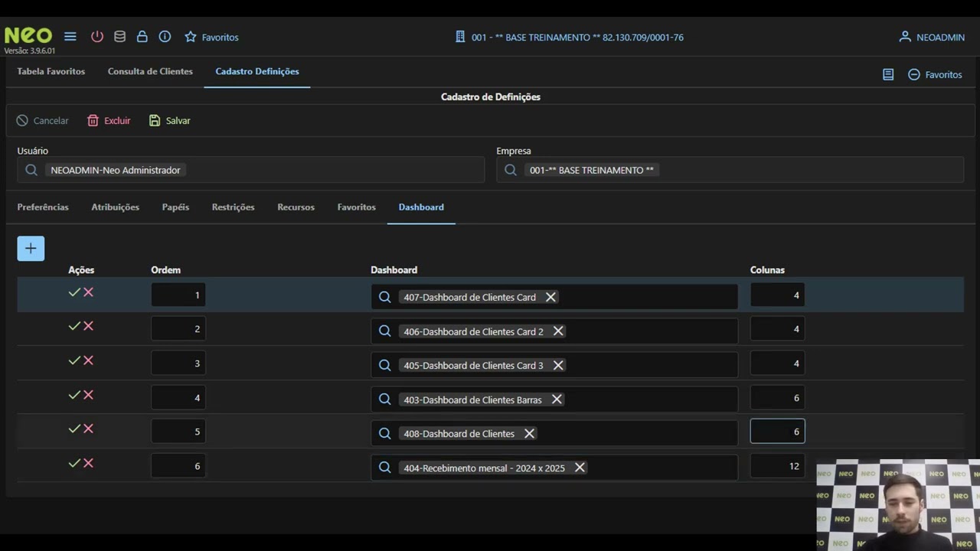
Task: Click the search icon in Usuário field
Action: coord(31,170)
